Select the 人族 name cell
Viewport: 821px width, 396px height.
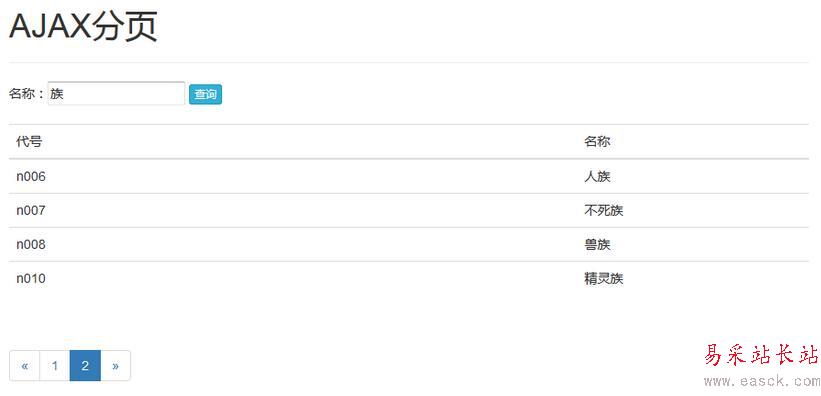point(597,177)
